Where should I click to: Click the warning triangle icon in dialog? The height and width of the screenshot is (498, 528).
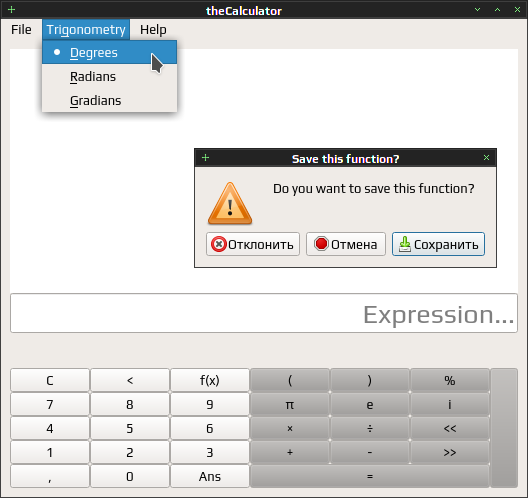[230, 203]
